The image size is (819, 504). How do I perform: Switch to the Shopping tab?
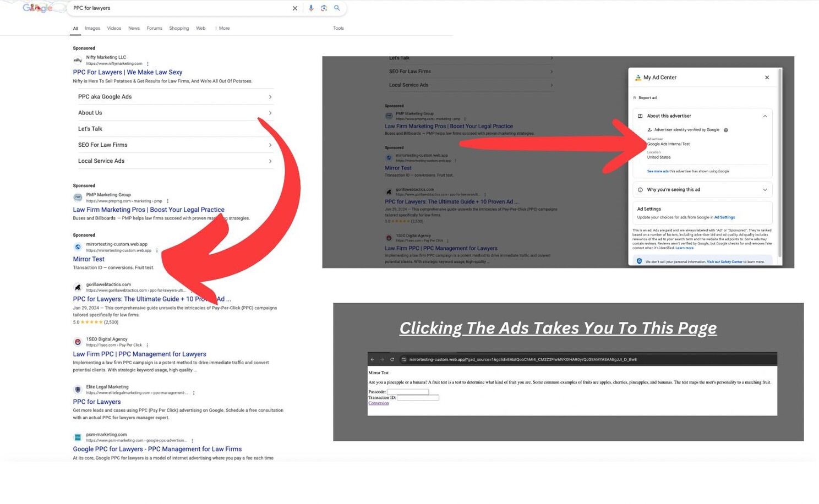tap(179, 28)
